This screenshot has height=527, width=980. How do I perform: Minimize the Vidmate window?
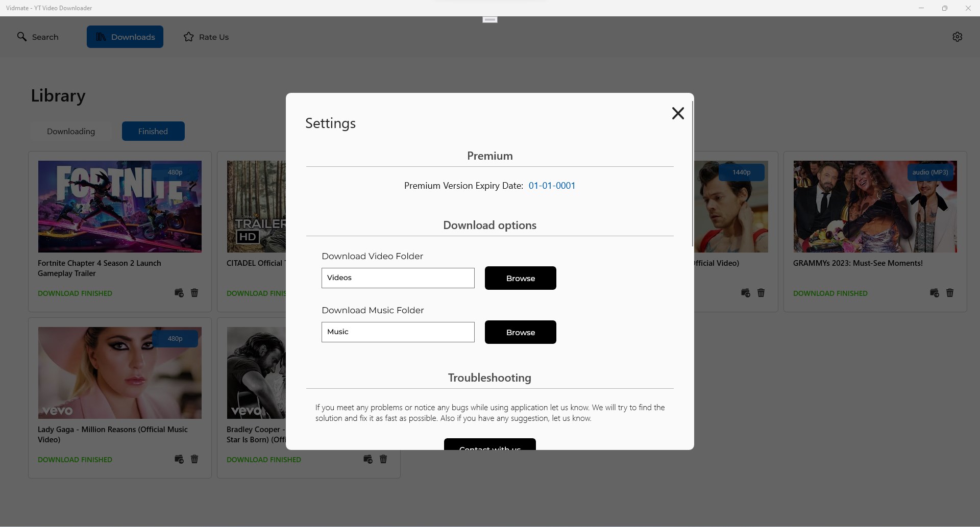click(x=921, y=8)
